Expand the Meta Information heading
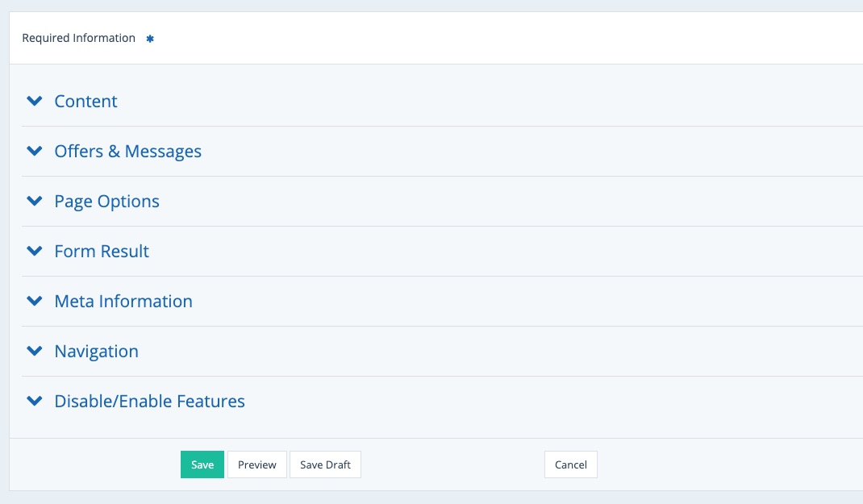Viewport: 863px width, 504px height. (123, 302)
